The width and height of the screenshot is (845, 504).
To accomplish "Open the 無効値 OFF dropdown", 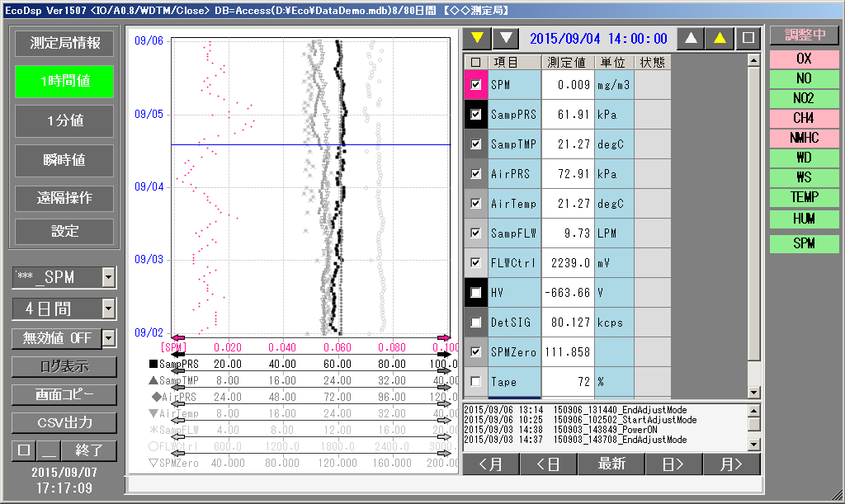I will pos(108,338).
